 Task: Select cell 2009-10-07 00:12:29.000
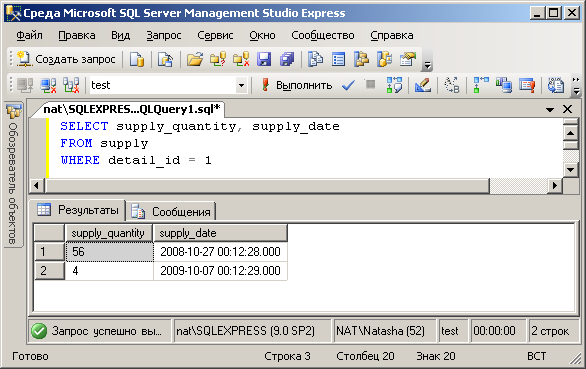(x=220, y=271)
